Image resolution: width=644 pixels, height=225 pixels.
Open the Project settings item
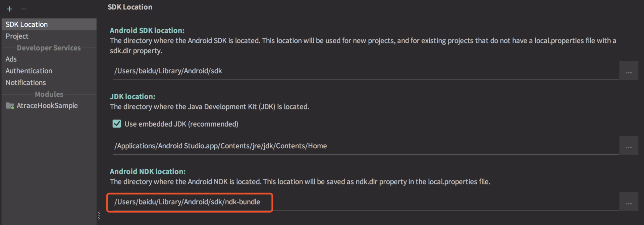[17, 36]
